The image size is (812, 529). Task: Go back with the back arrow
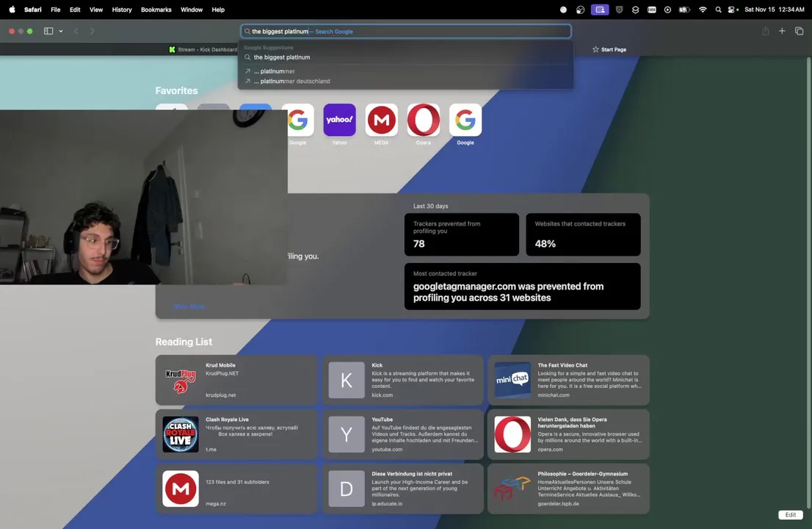click(76, 31)
